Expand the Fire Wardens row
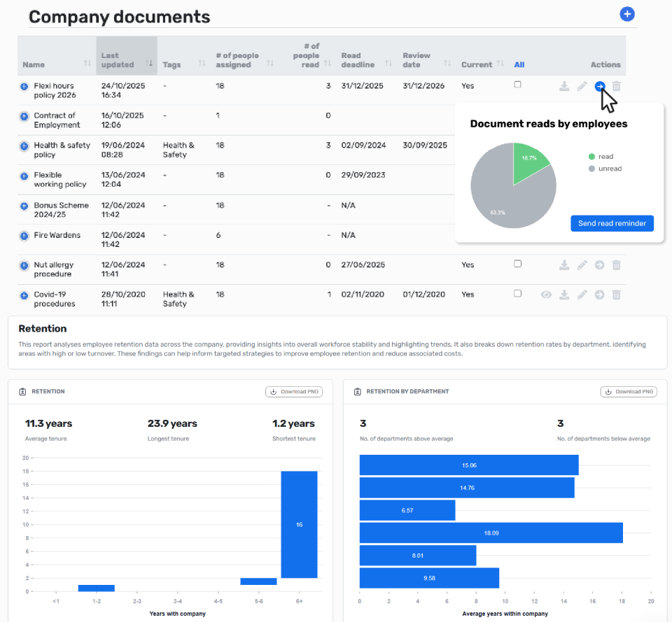The image size is (672, 622). point(24,236)
